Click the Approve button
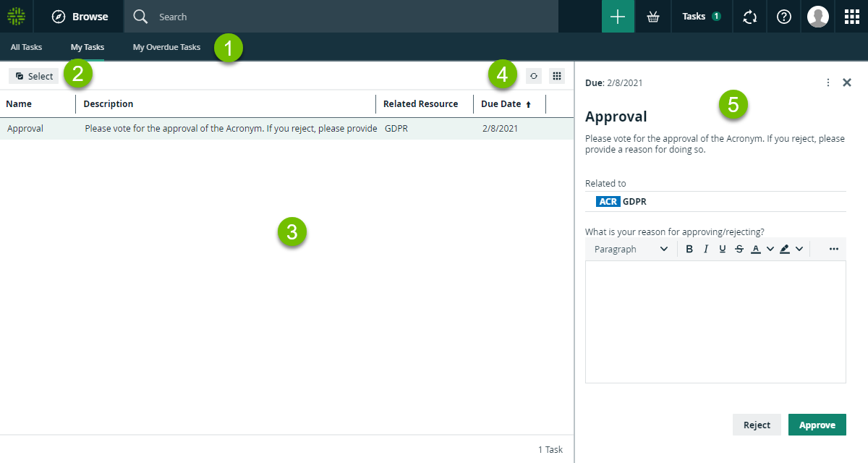The image size is (868, 463). (x=817, y=425)
